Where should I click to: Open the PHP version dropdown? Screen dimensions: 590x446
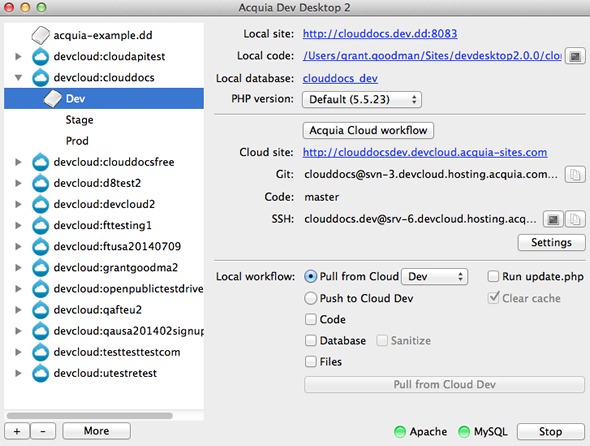pos(362,100)
